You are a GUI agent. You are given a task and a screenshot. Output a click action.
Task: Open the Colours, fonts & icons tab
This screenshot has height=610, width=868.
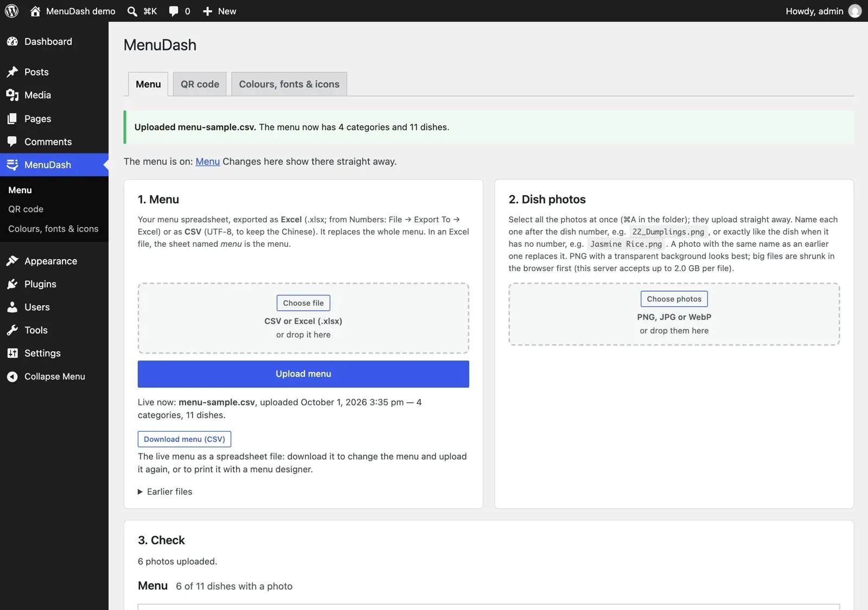(x=289, y=84)
